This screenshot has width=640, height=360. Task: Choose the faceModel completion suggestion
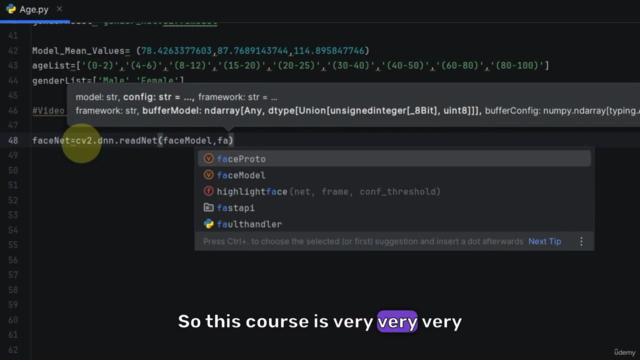tap(394, 175)
